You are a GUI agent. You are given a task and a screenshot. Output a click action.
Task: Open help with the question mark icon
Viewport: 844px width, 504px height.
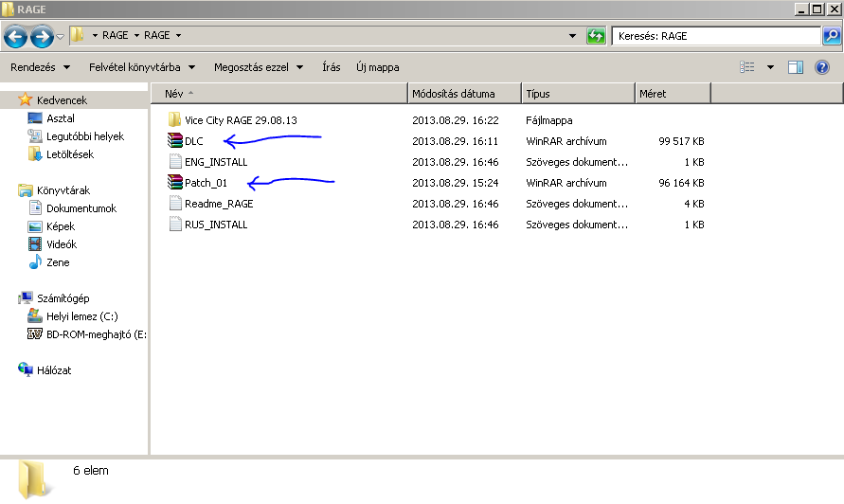[x=822, y=67]
